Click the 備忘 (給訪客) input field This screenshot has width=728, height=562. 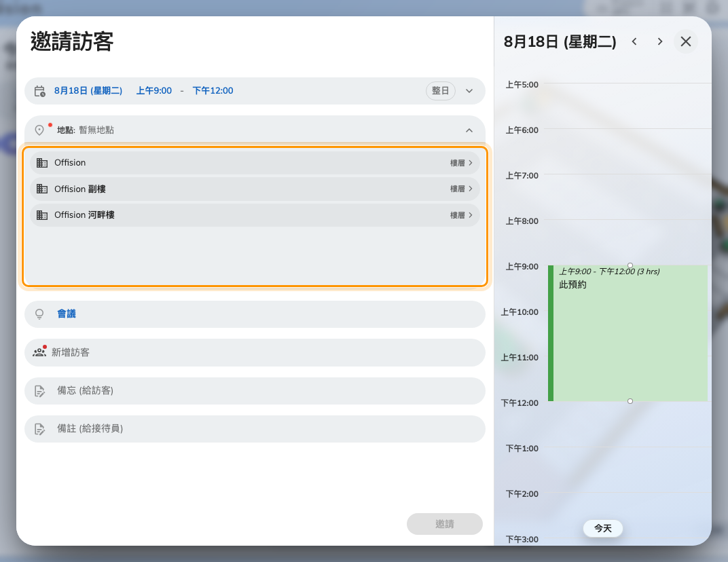(255, 391)
